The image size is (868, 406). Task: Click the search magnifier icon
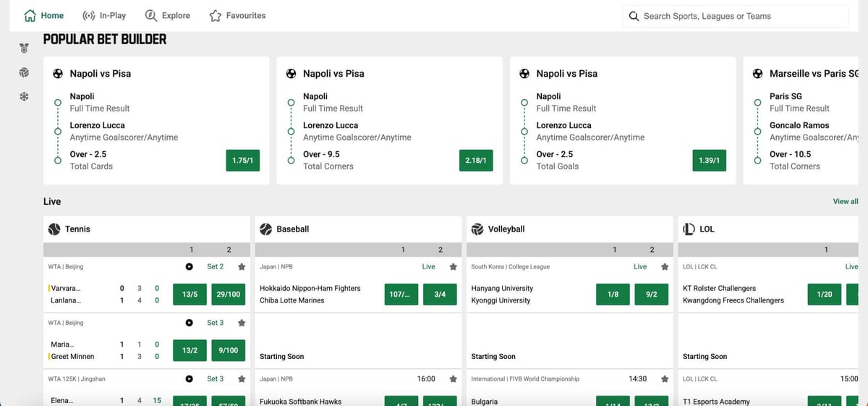pyautogui.click(x=634, y=16)
